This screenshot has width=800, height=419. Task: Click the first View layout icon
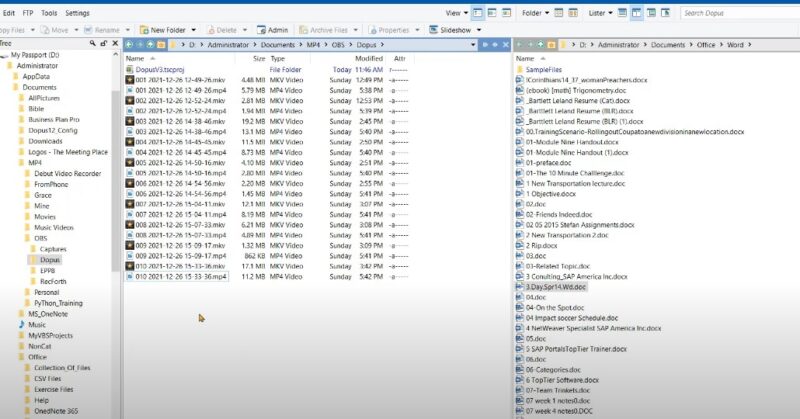pos(478,13)
